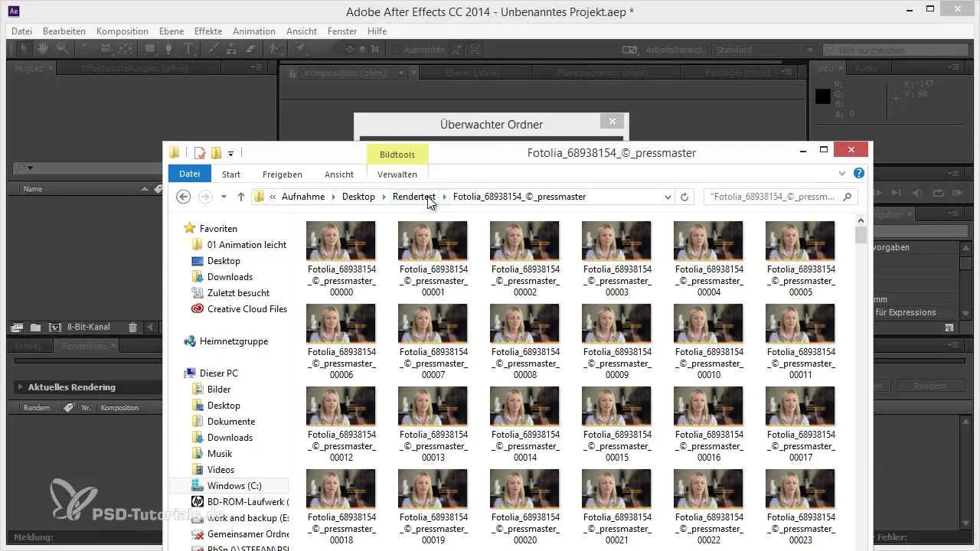980x551 pixels.
Task: Select the Pan Behind anchor tool
Action: point(126,49)
